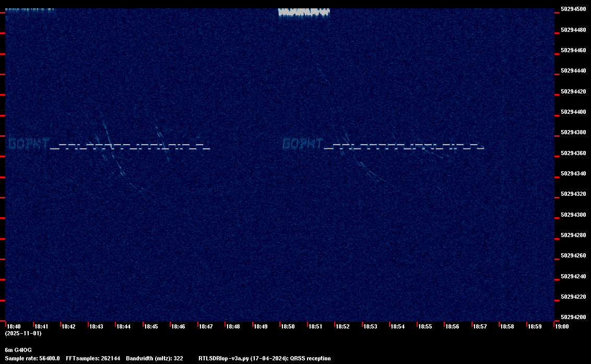Image resolution: width=591 pixels, height=364 pixels.
Task: Click the (2025-11-01) date label
Action: 23,333
